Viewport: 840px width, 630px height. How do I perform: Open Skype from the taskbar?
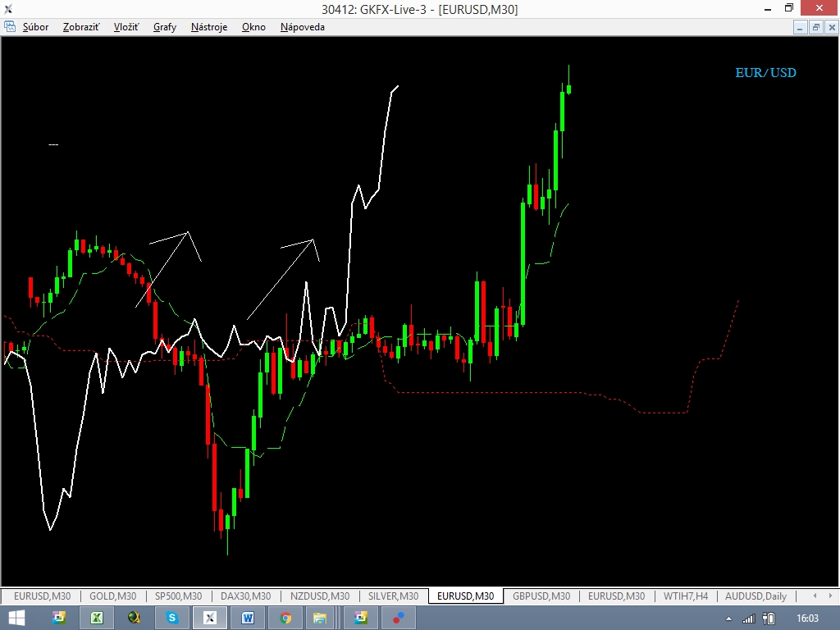click(x=172, y=618)
